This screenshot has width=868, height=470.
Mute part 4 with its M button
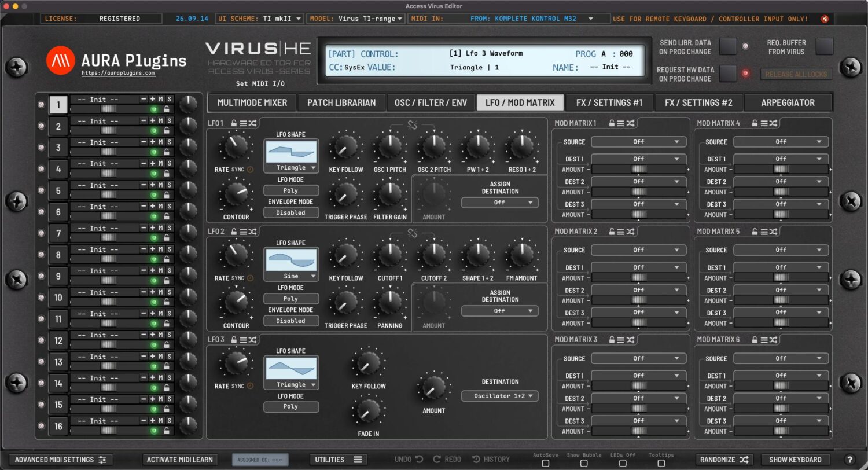click(161, 164)
